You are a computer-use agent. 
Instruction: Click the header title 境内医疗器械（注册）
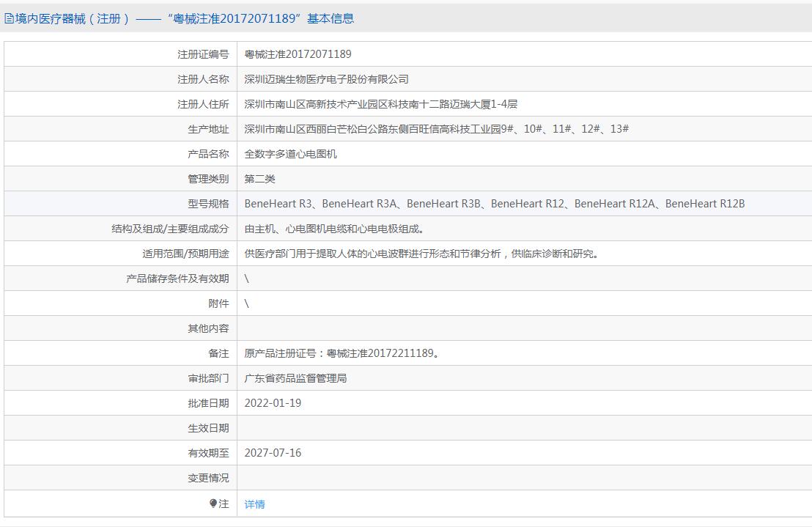(72, 19)
